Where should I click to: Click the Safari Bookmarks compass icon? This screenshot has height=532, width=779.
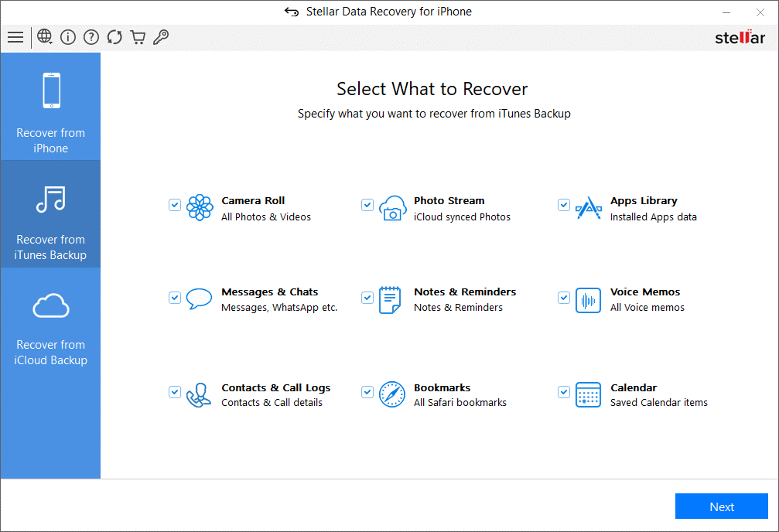(x=392, y=394)
